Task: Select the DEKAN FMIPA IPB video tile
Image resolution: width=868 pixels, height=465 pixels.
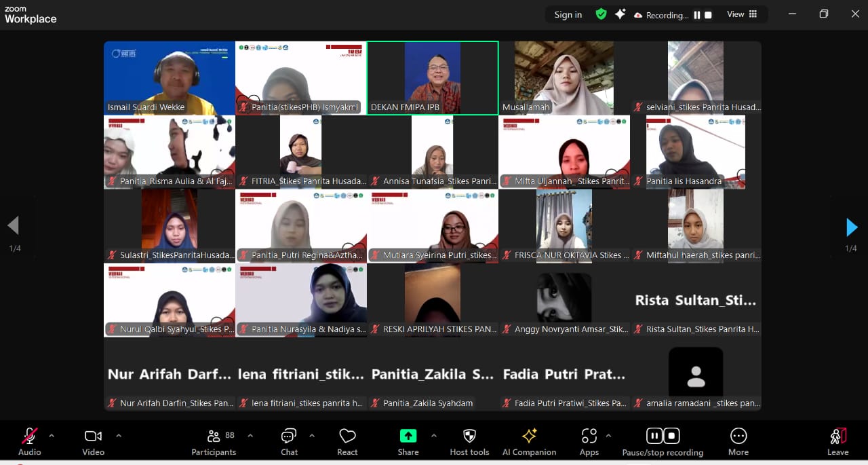Action: click(x=433, y=77)
